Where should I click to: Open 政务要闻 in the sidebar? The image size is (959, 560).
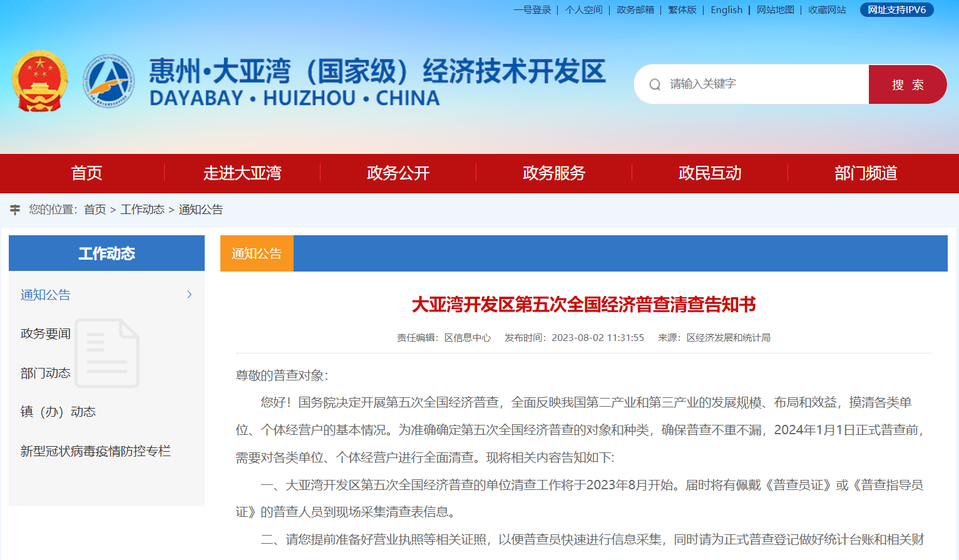click(x=46, y=334)
